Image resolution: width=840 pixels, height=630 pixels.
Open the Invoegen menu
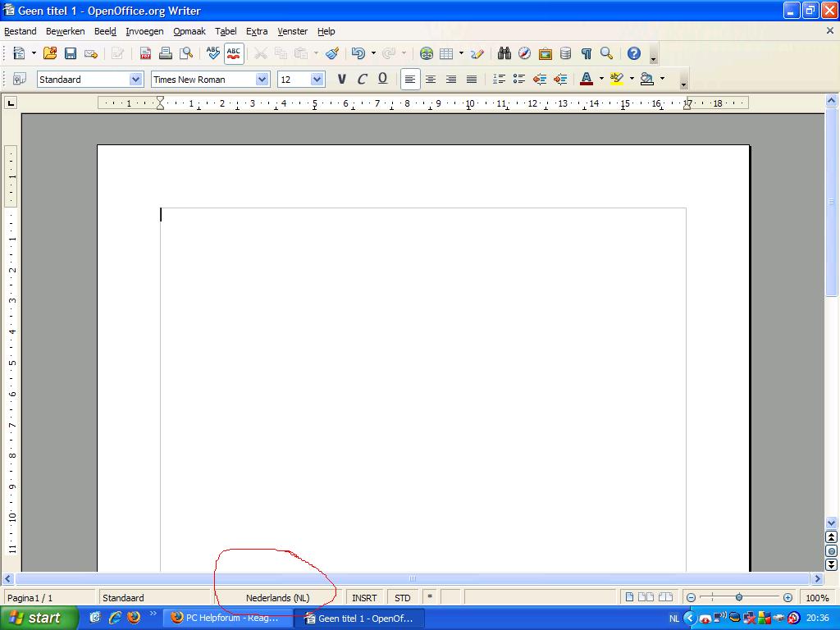(x=144, y=32)
